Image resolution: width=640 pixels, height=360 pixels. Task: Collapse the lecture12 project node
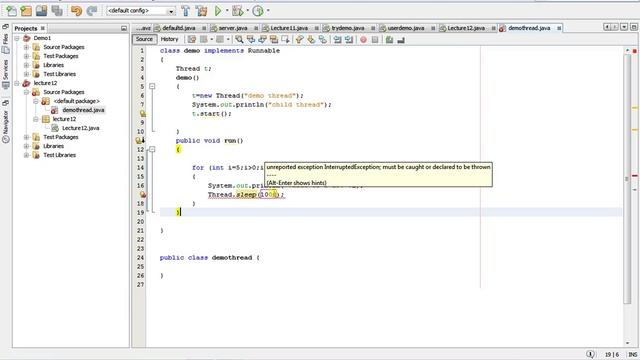click(17, 83)
